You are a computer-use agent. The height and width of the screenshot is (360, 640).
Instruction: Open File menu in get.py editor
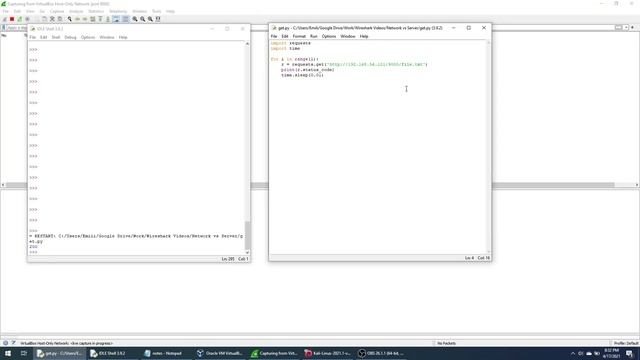click(274, 36)
